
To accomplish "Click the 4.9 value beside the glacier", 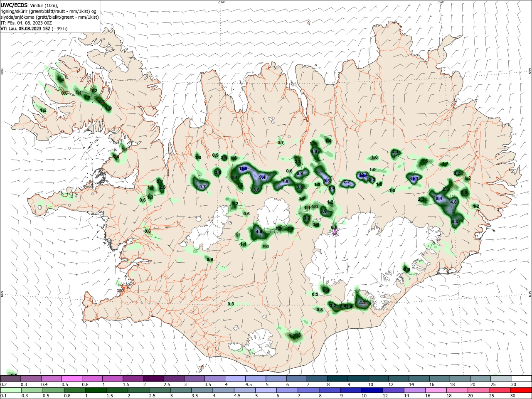I will tap(259, 232).
